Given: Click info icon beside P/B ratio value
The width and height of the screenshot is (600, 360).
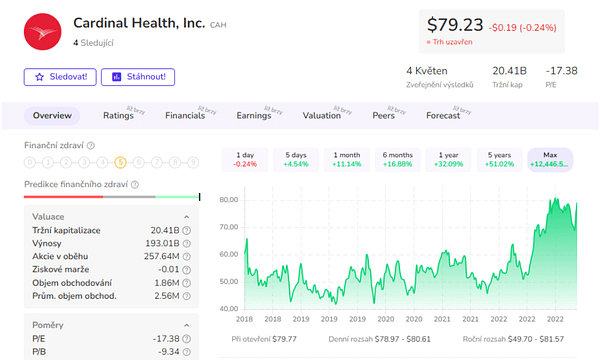Looking at the screenshot, I should (186, 352).
